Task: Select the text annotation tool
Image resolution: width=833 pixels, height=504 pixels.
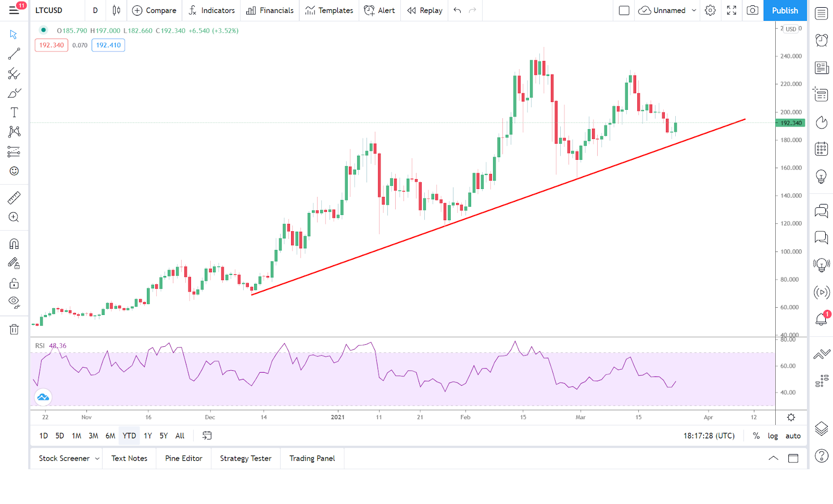Action: [14, 112]
